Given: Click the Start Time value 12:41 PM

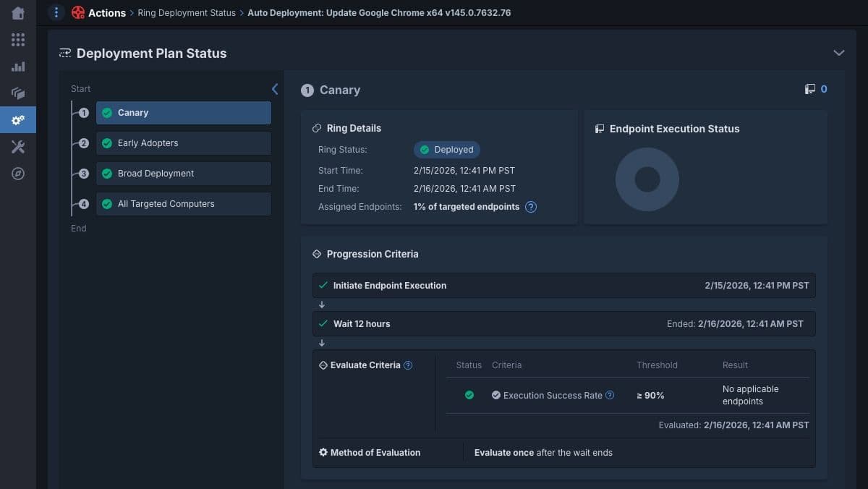Looking at the screenshot, I should pyautogui.click(x=464, y=171).
